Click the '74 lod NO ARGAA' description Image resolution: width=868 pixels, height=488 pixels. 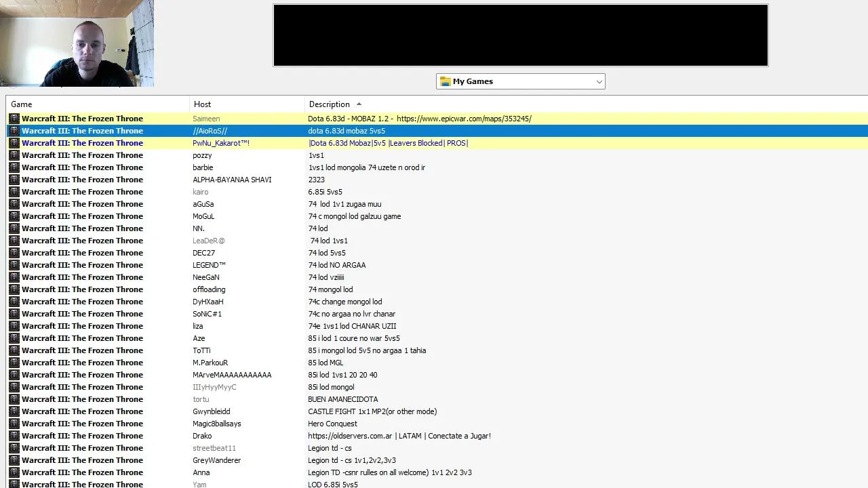coord(336,265)
